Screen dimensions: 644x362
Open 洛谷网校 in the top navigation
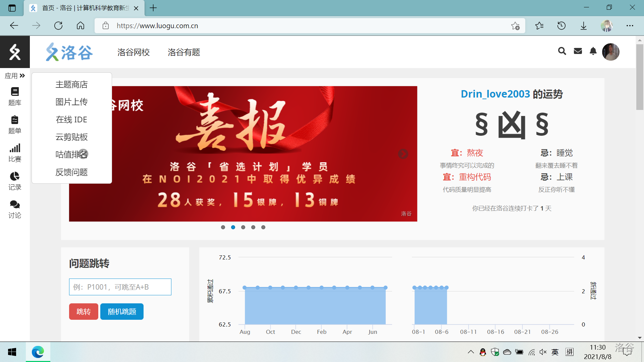click(133, 52)
